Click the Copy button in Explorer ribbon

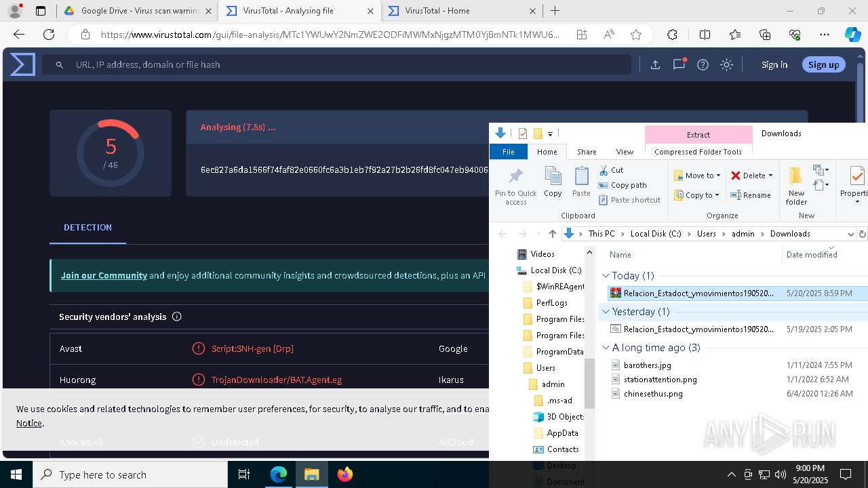pos(553,182)
